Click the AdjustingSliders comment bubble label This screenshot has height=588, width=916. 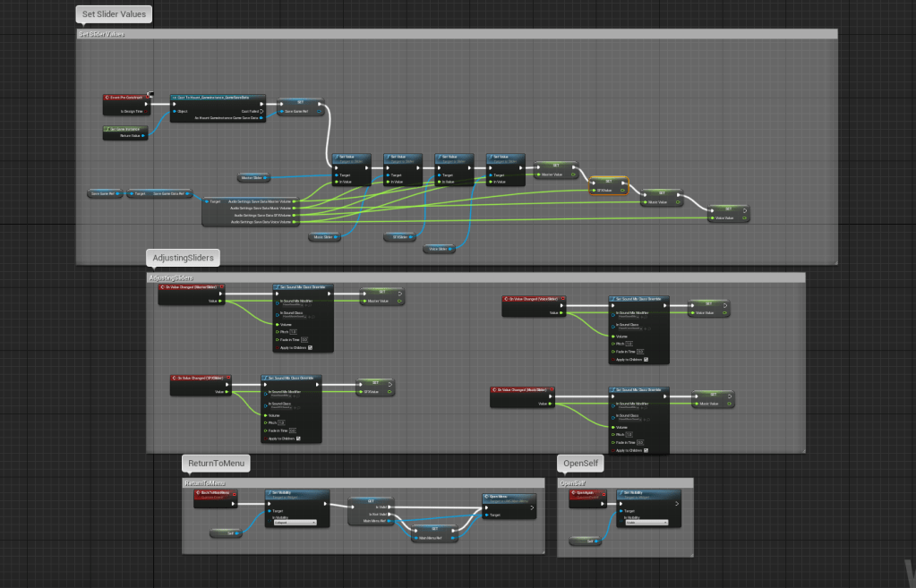coord(183,258)
